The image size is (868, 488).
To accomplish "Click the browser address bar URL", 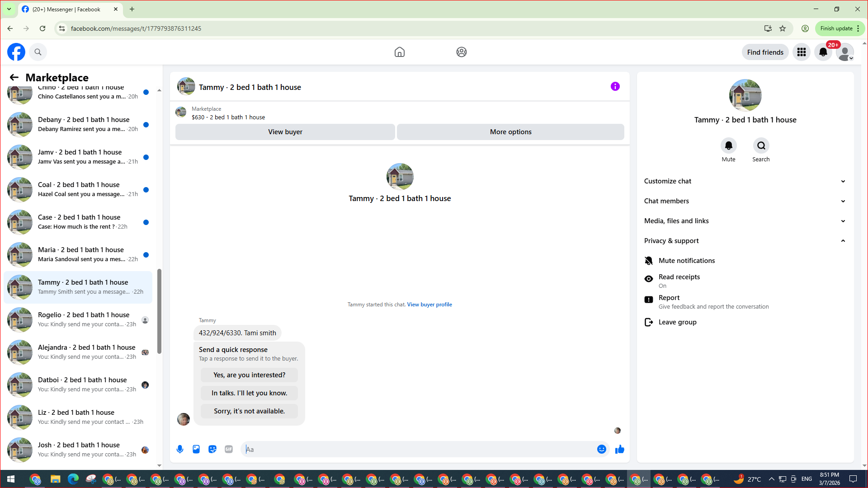I will coord(136,28).
